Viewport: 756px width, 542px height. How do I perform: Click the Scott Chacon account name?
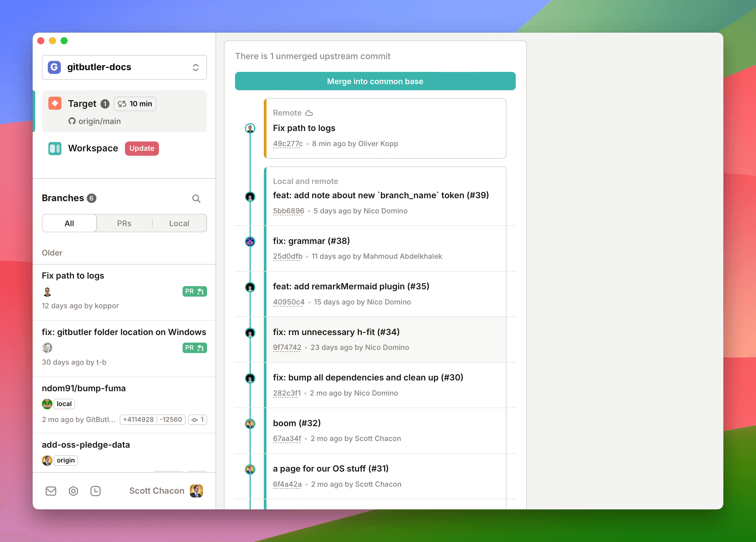[x=157, y=491]
